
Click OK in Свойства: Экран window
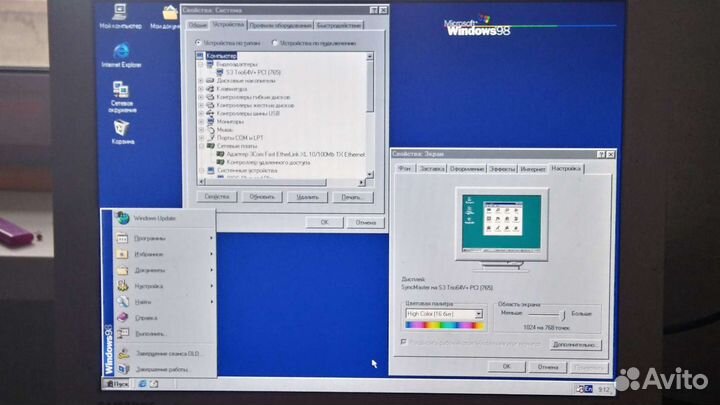click(506, 367)
